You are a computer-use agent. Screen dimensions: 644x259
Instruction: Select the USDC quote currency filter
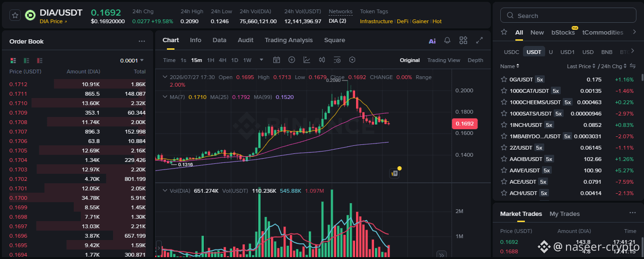point(511,52)
